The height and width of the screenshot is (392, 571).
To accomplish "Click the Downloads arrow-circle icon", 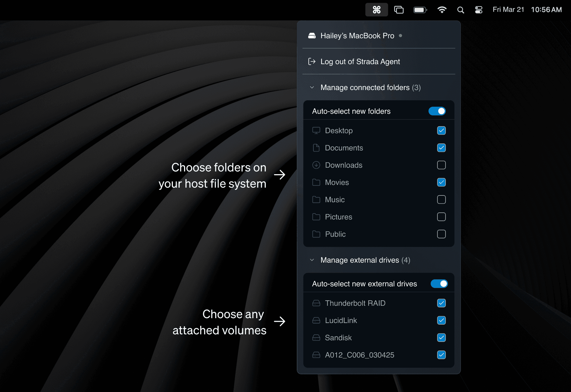I will pos(316,165).
